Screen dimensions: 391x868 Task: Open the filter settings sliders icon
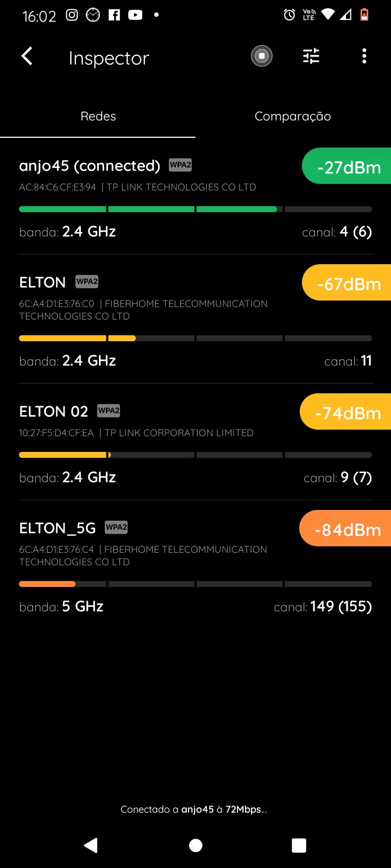(x=311, y=56)
